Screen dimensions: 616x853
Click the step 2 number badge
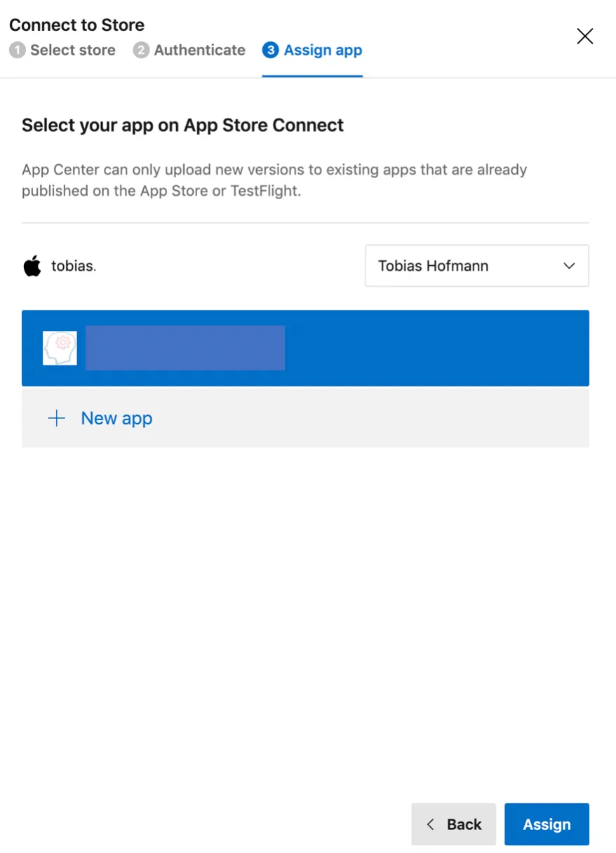[141, 51]
